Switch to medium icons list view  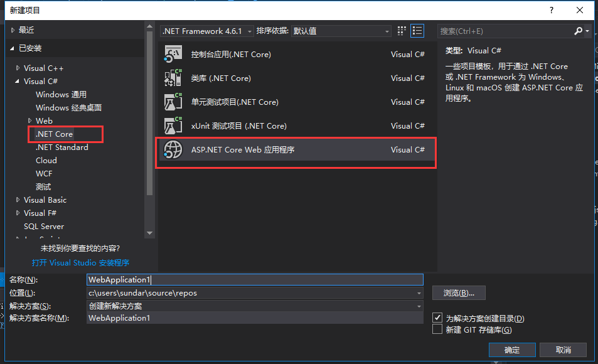click(x=417, y=31)
